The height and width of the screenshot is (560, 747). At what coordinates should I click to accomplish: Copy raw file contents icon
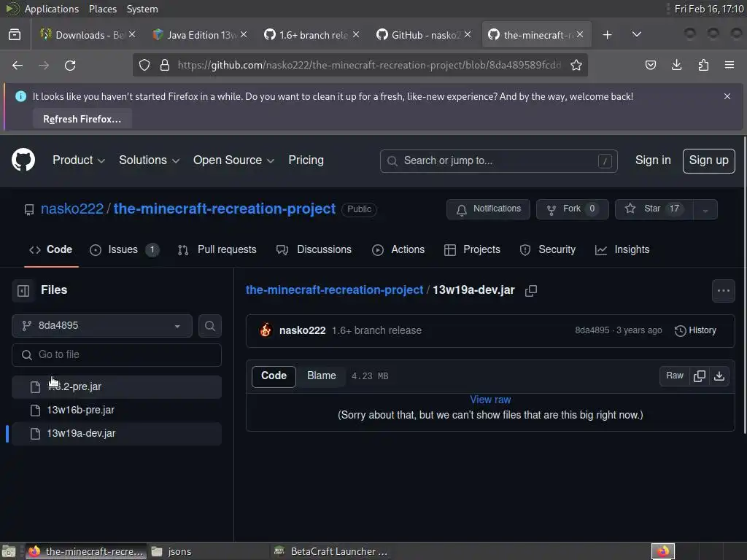tap(700, 376)
